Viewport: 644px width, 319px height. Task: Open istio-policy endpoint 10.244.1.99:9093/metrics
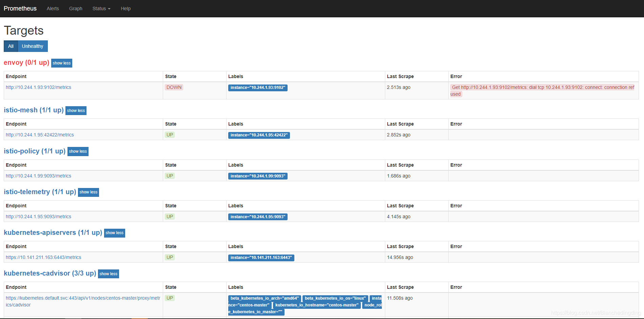click(x=38, y=176)
